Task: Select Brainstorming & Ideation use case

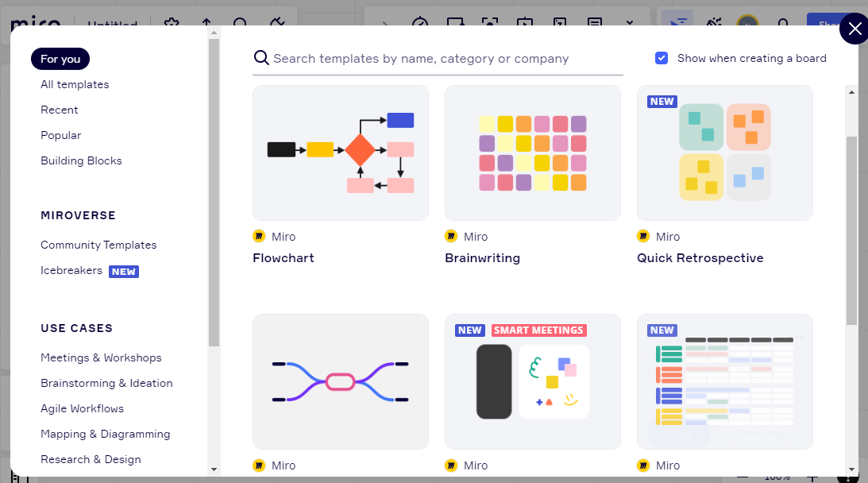Action: (x=107, y=383)
